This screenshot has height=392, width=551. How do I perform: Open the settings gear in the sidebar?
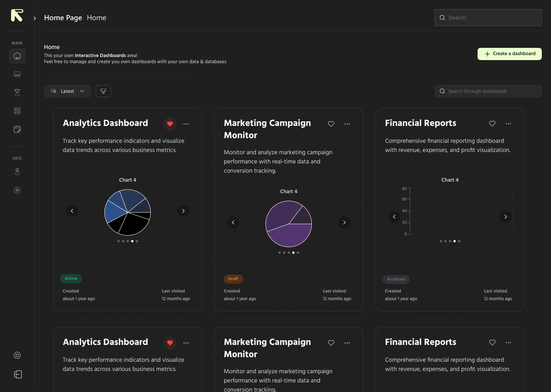click(17, 190)
